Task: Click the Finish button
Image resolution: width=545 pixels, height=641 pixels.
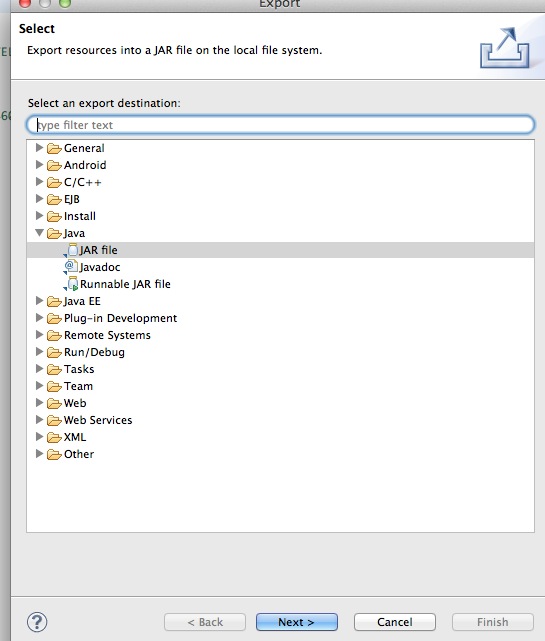Action: point(493,622)
